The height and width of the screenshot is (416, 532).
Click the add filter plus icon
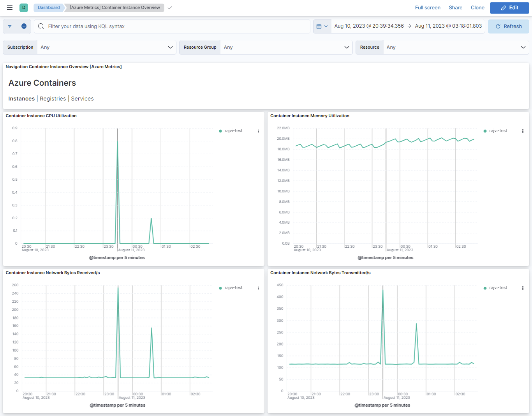coord(24,26)
